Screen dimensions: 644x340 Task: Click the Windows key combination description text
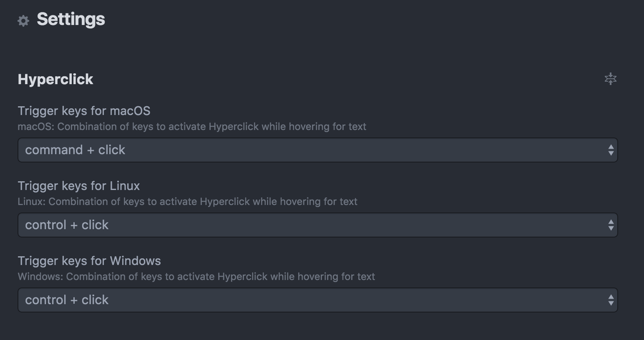tap(196, 277)
